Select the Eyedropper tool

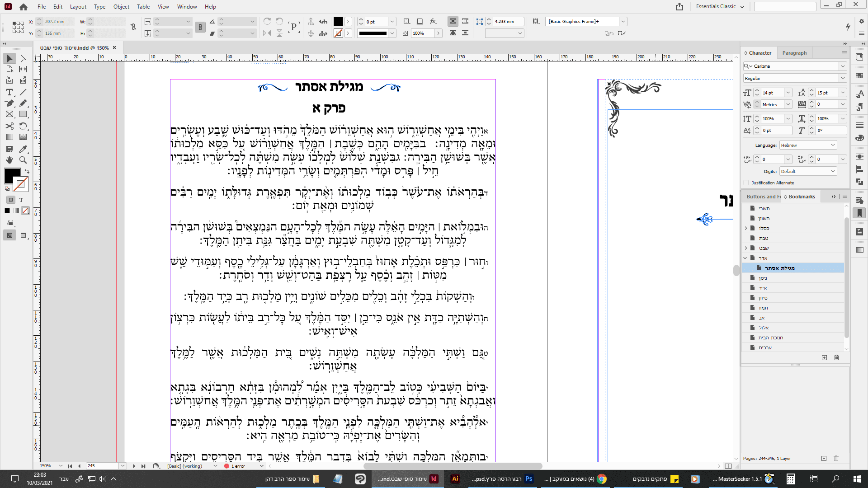(23, 149)
